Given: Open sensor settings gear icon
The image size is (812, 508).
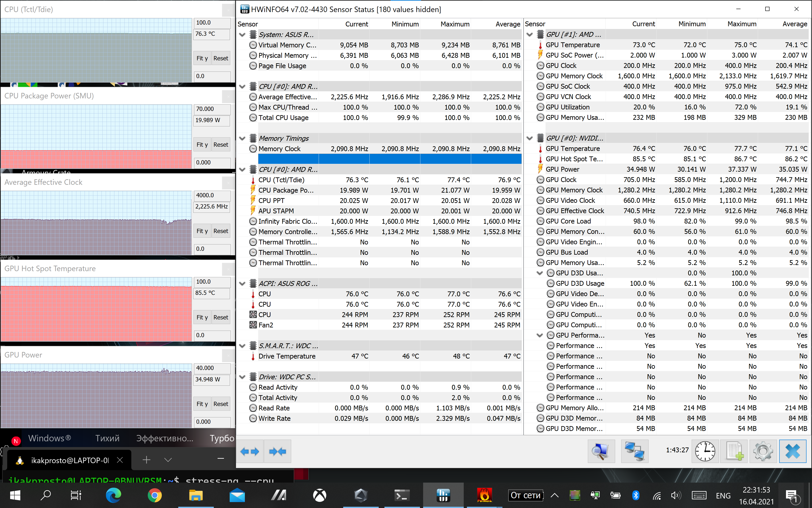Looking at the screenshot, I should [x=763, y=451].
